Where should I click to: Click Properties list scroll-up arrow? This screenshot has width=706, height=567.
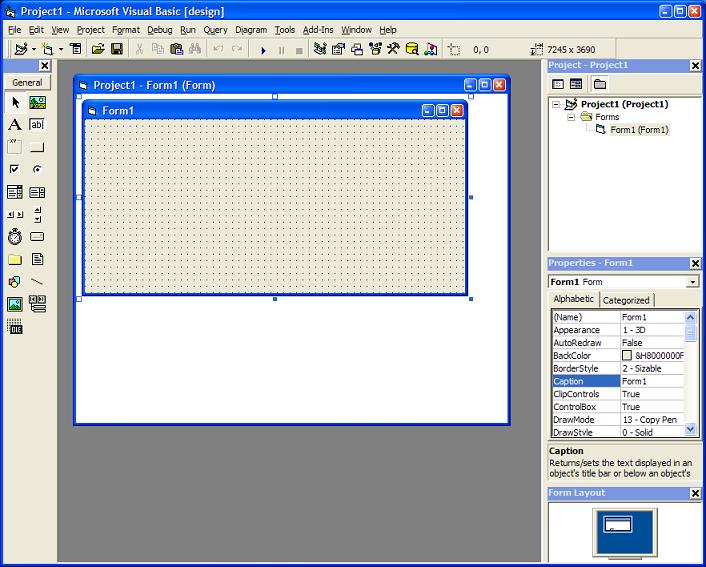click(690, 318)
